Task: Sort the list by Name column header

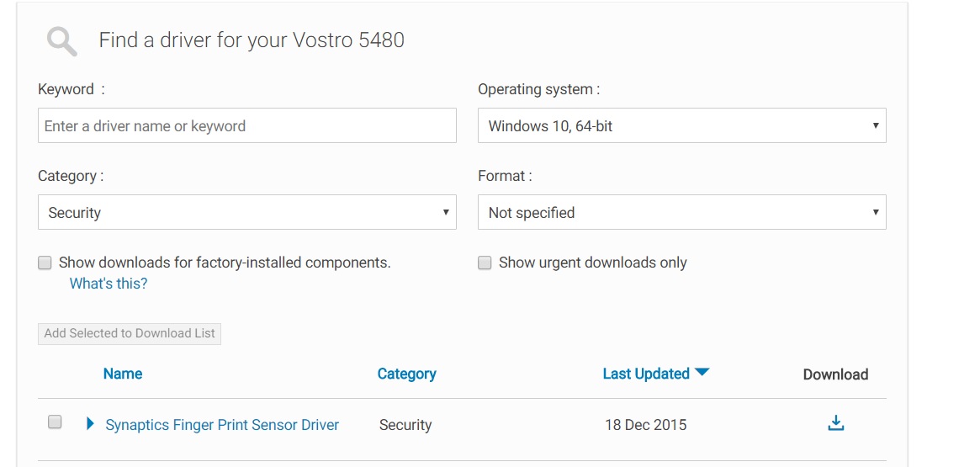Action: (123, 374)
